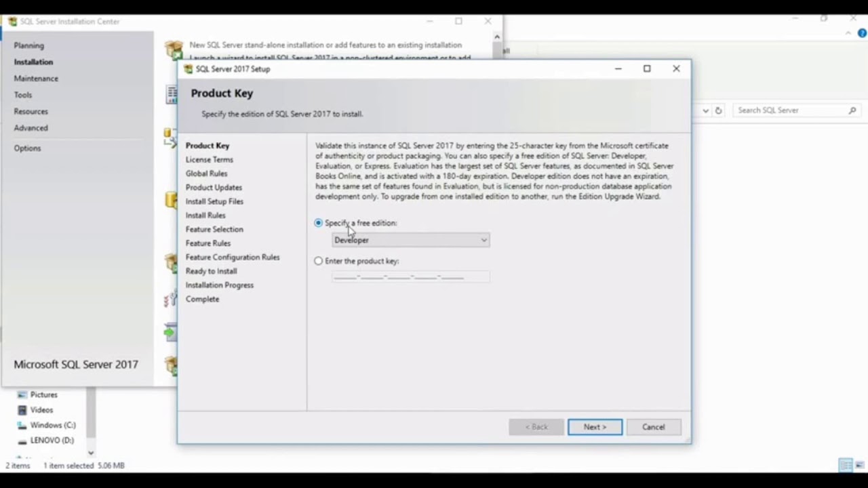The width and height of the screenshot is (868, 488).
Task: Minimize the SQL Server 2017 Setup window
Action: click(x=618, y=68)
